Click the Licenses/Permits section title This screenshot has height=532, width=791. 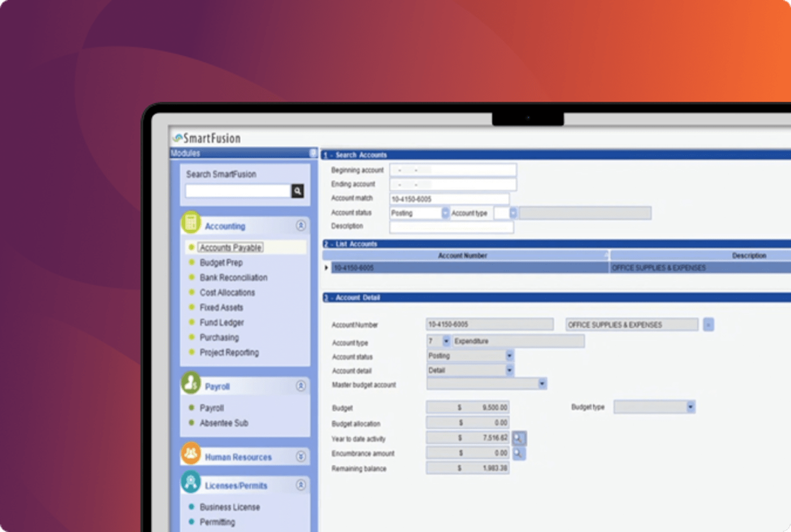[236, 486]
